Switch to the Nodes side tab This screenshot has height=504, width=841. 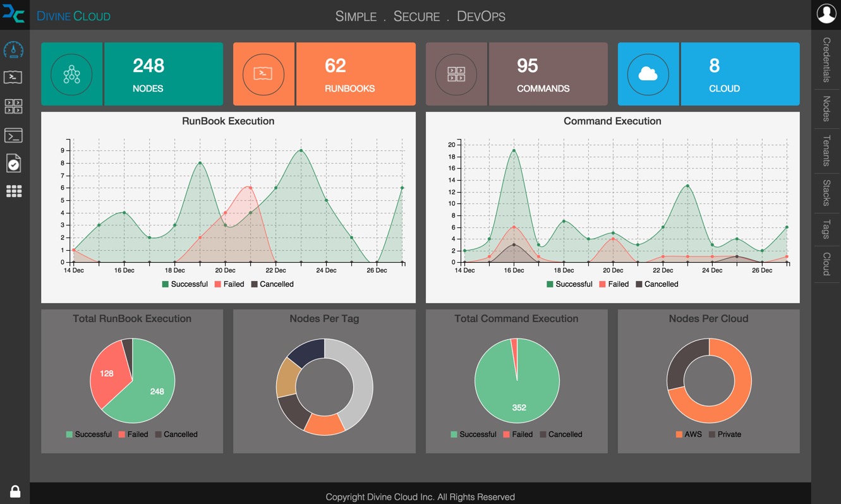(826, 109)
